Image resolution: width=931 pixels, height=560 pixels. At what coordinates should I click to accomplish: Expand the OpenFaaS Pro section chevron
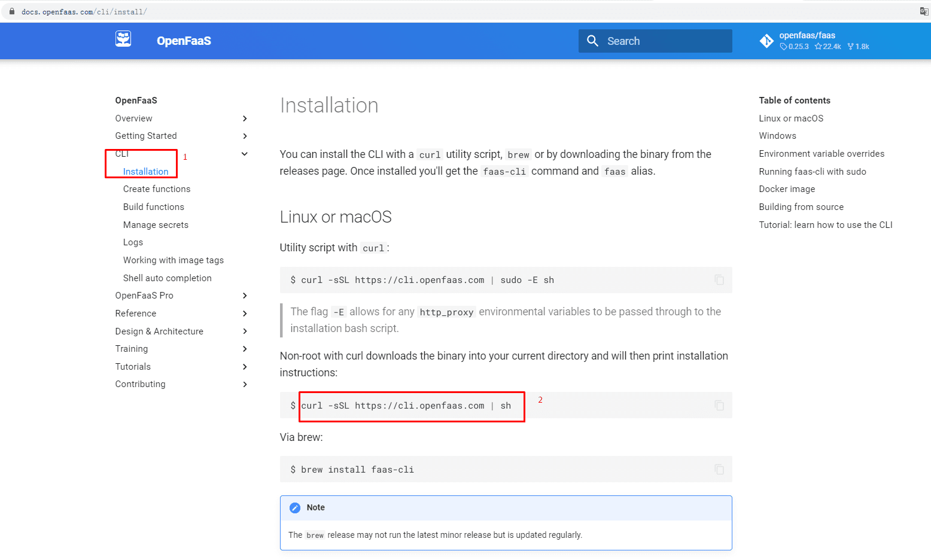pos(245,296)
